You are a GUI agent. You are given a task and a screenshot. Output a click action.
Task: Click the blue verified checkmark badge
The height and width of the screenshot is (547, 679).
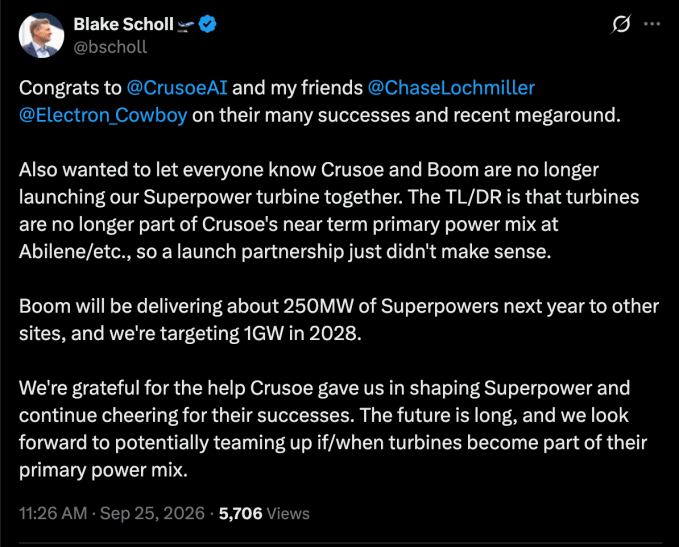[x=207, y=24]
